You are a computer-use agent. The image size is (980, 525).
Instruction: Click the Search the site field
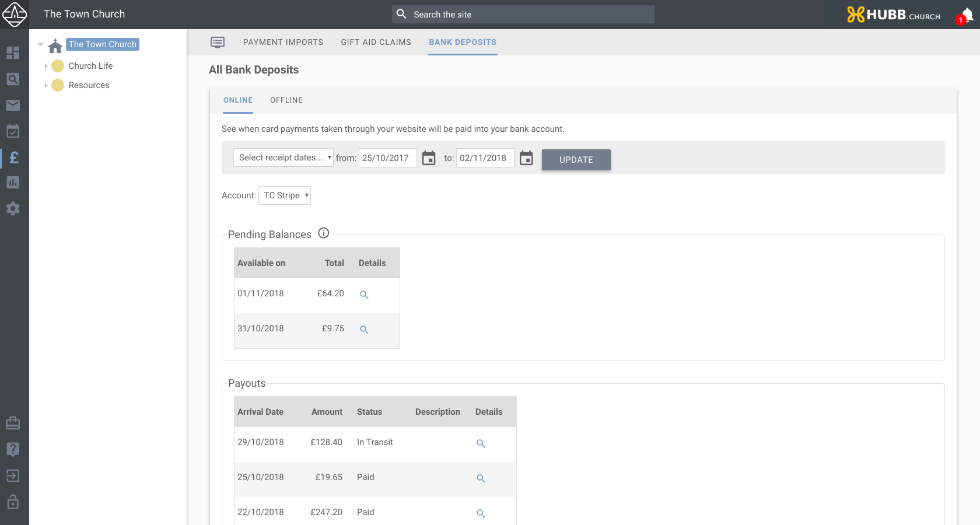[523, 15]
